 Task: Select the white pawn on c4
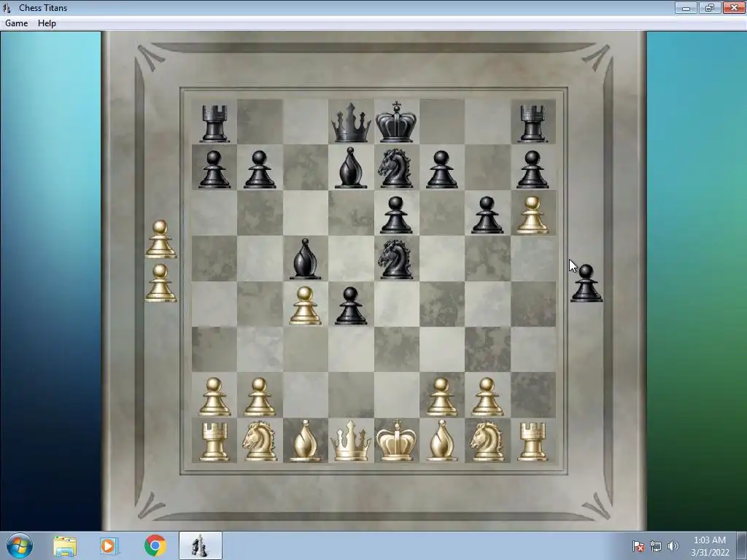pos(306,306)
